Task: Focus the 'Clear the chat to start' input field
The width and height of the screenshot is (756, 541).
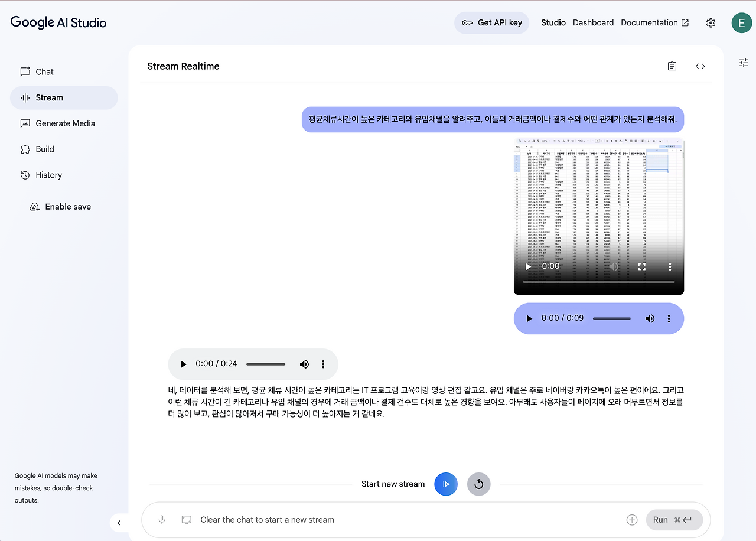Action: tap(408, 520)
